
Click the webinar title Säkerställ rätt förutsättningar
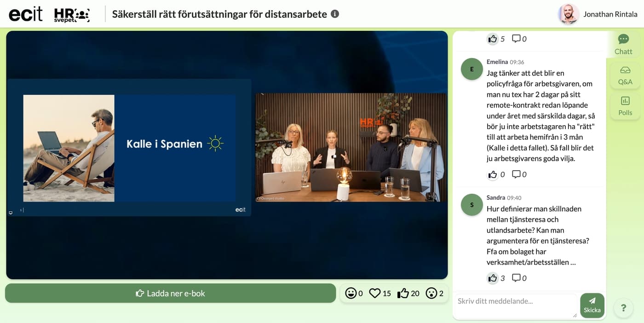click(220, 14)
